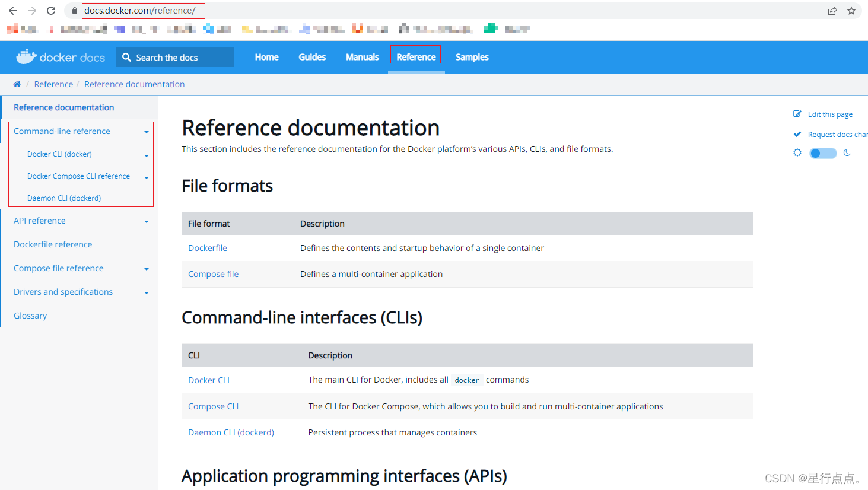Click the Docker docs whale logo

click(27, 56)
